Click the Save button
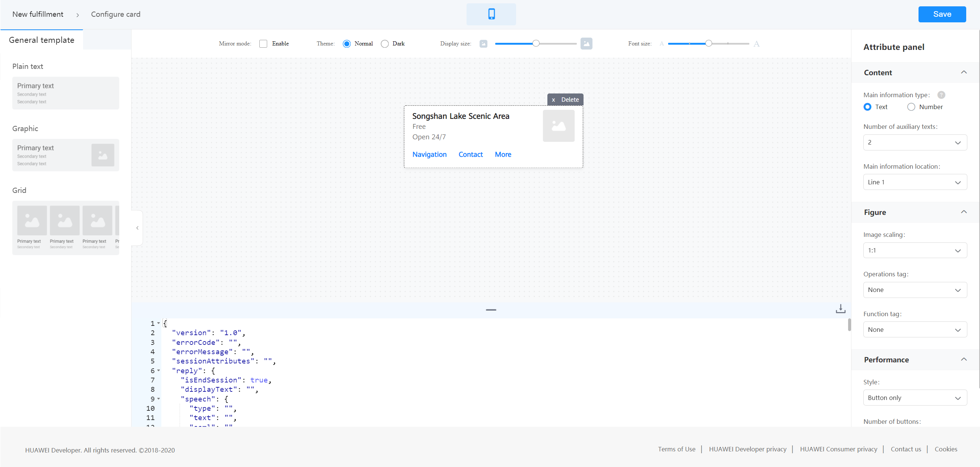980x467 pixels. click(x=942, y=14)
